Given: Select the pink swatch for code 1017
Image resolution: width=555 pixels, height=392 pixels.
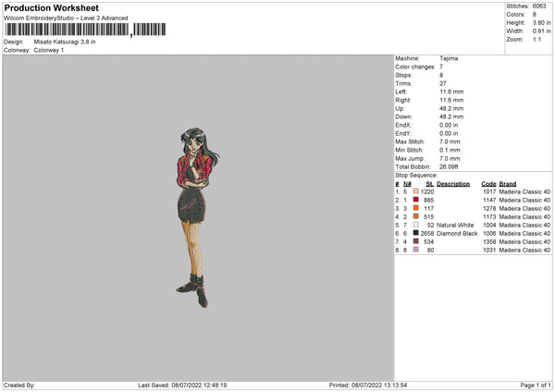Looking at the screenshot, I should (415, 191).
